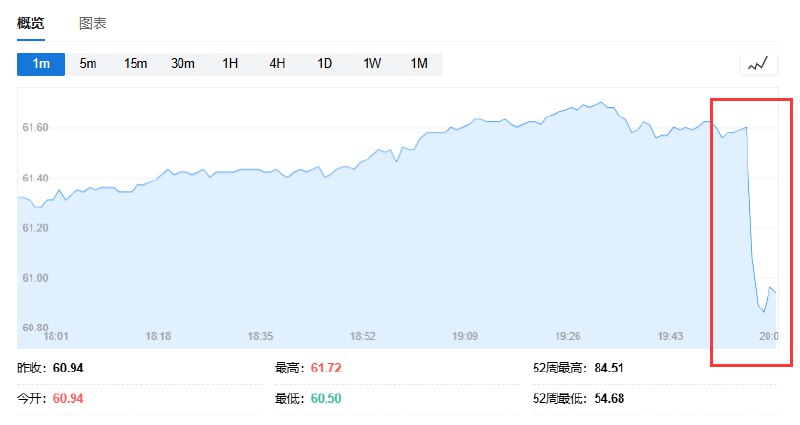Viewport: 800px width, 425px height.
Task: Click the 61.20 price axis label
Action: (x=35, y=228)
